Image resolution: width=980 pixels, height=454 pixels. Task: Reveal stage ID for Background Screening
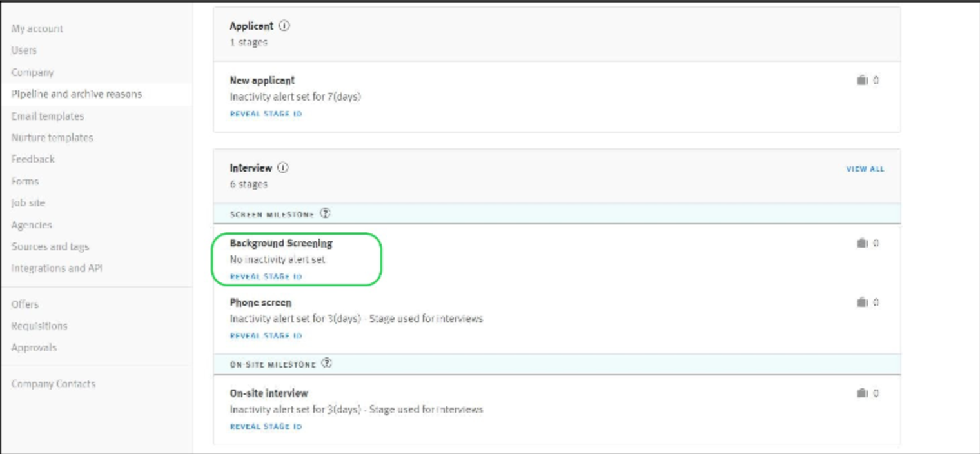point(266,277)
